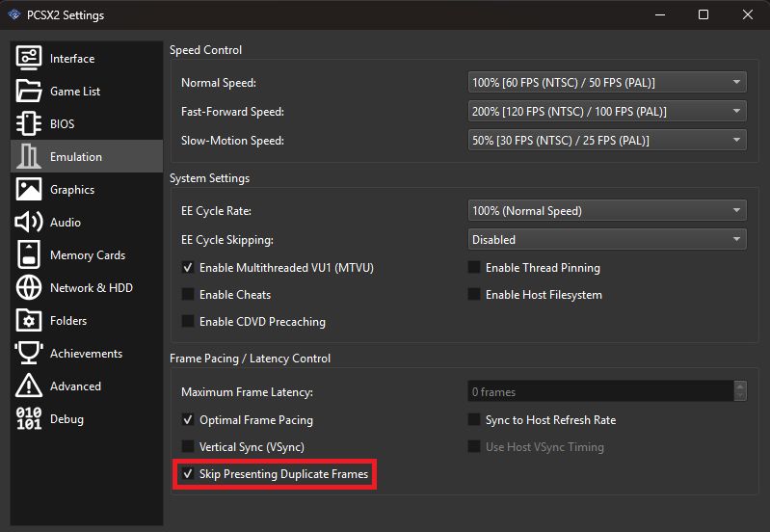Viewport: 770px width, 532px height.
Task: Click the Fast-Forward Speed label
Action: [232, 112]
